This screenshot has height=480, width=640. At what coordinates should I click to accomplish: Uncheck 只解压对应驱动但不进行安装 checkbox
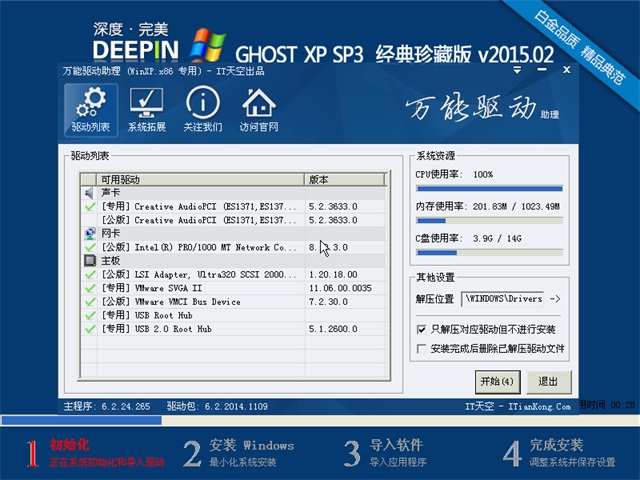pos(421,328)
